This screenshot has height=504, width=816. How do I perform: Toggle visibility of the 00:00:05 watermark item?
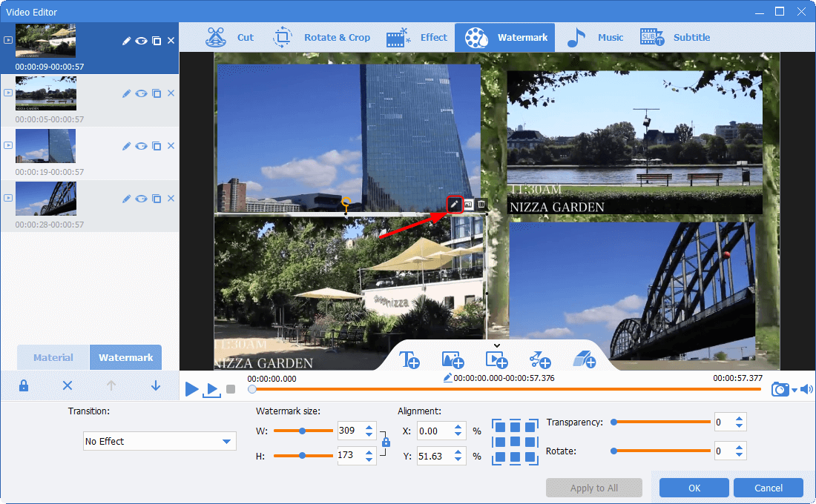(x=141, y=93)
